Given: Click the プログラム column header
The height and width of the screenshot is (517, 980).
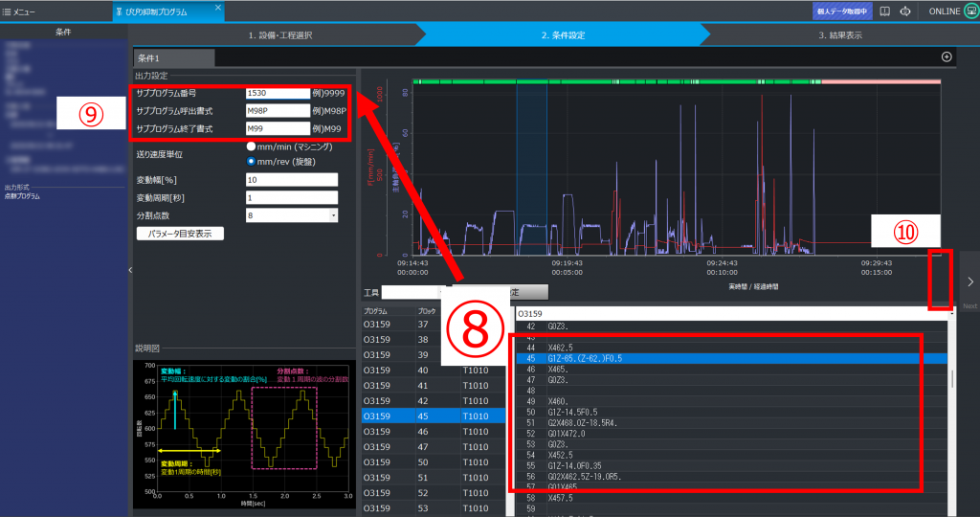Looking at the screenshot, I should click(375, 311).
